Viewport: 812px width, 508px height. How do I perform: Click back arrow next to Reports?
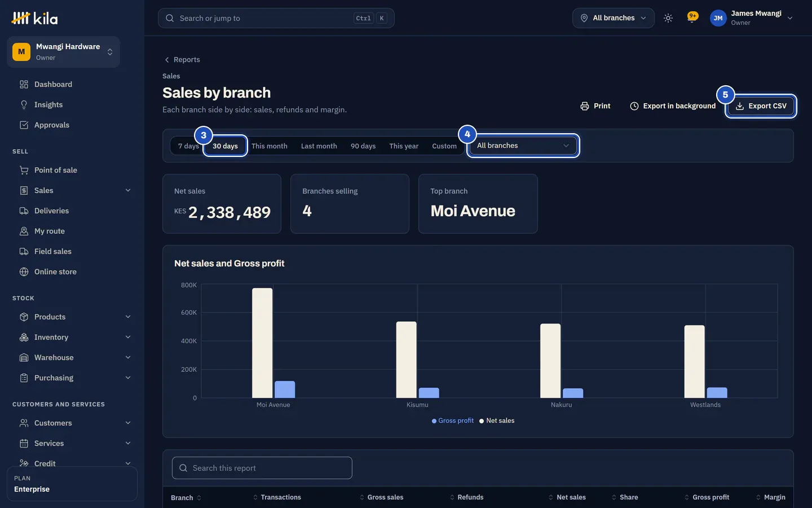[167, 60]
